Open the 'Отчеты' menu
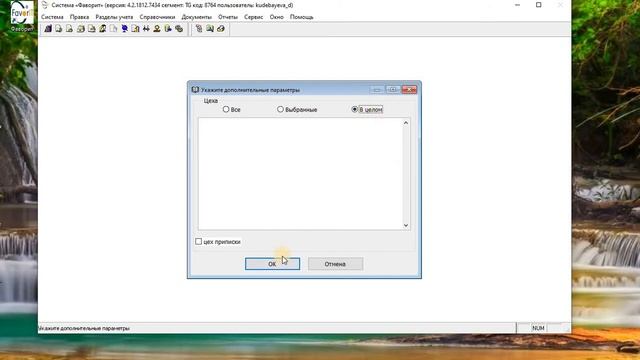The width and height of the screenshot is (640, 360). [228, 17]
